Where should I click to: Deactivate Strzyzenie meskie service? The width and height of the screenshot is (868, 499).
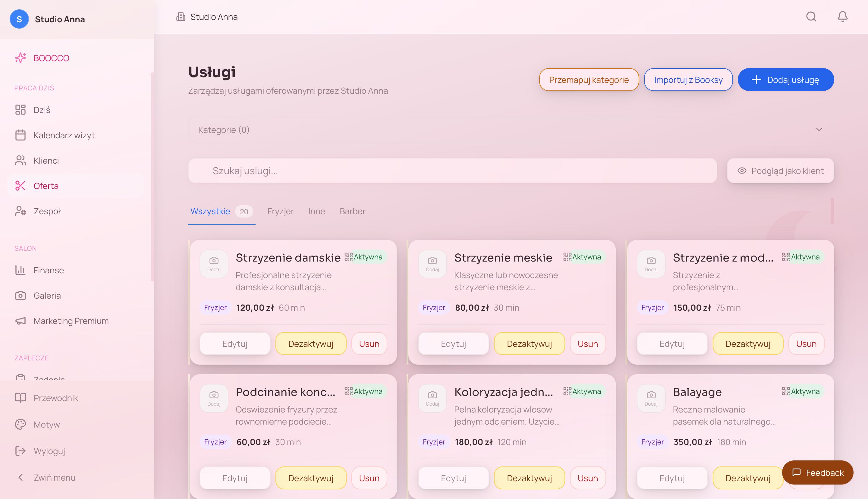(530, 344)
